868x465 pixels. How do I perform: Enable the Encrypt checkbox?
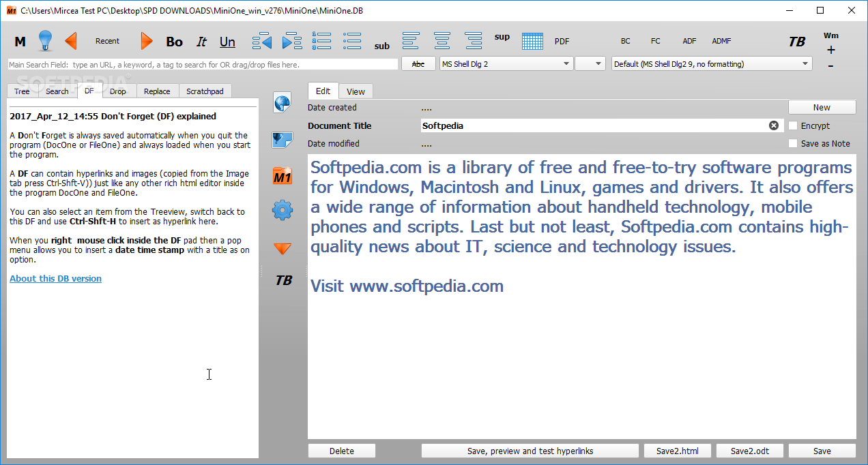pos(793,125)
